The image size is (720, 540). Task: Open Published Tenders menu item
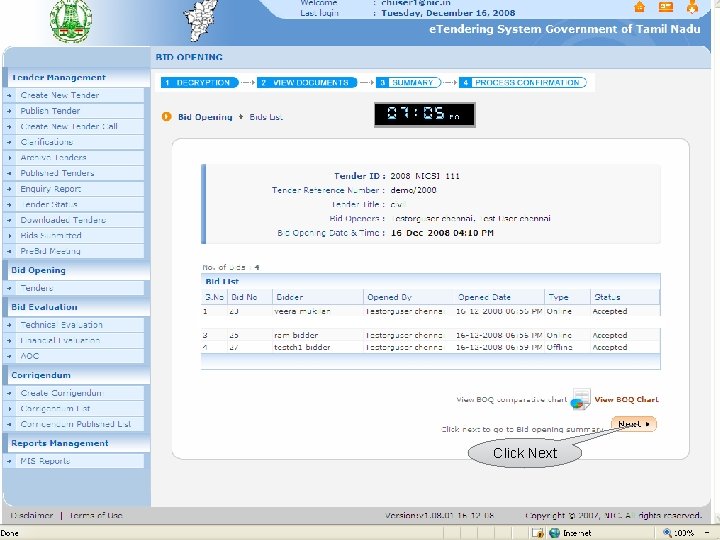[57, 173]
